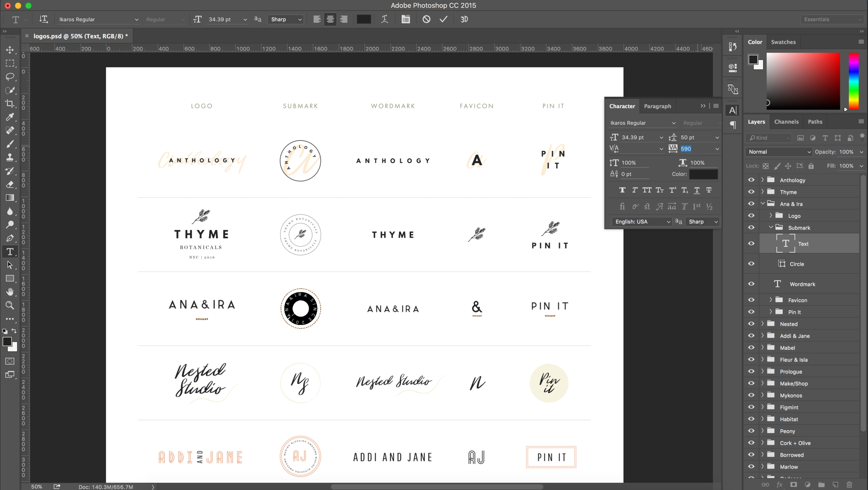Center align the text

pyautogui.click(x=330, y=19)
